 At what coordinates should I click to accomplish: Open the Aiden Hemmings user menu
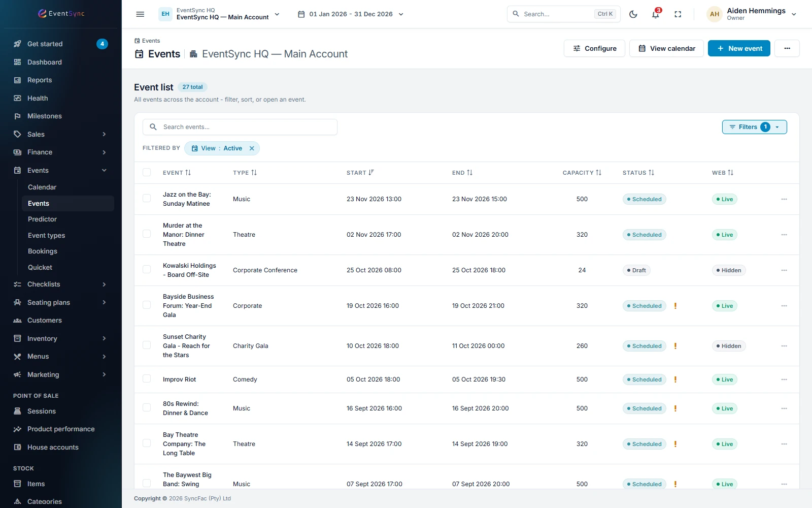pyautogui.click(x=752, y=14)
